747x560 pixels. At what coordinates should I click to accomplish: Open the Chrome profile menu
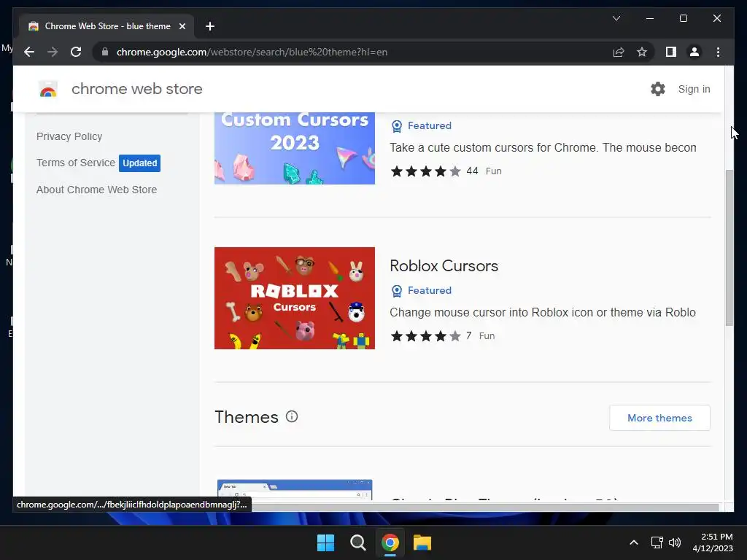tap(694, 52)
